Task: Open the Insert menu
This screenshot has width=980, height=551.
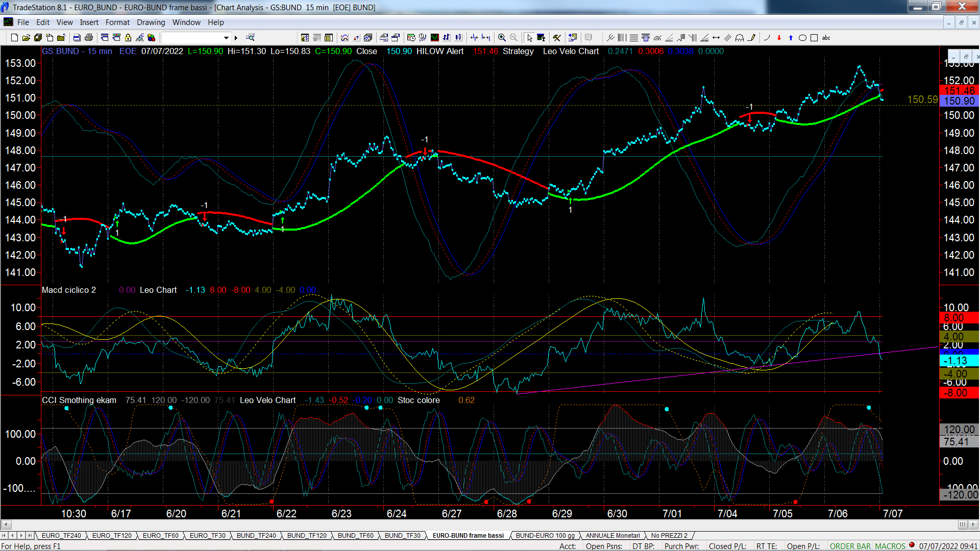Action: [x=89, y=22]
